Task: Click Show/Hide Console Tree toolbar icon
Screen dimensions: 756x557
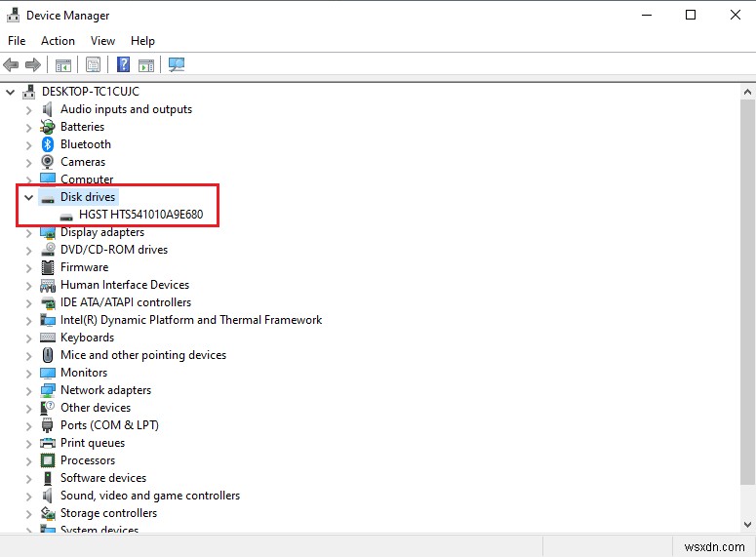Action: tap(63, 64)
